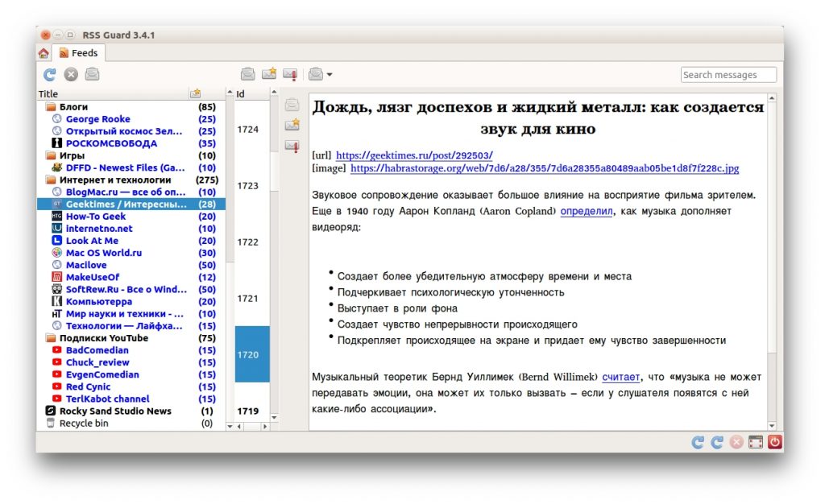Open the article with the opened-envelope icon
The width and height of the screenshot is (825, 504).
click(x=247, y=73)
